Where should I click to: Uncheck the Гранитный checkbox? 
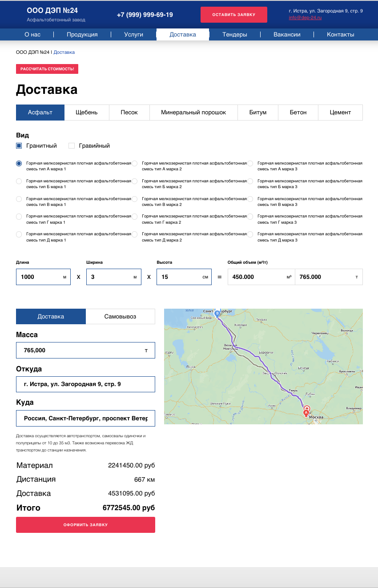pos(19,146)
